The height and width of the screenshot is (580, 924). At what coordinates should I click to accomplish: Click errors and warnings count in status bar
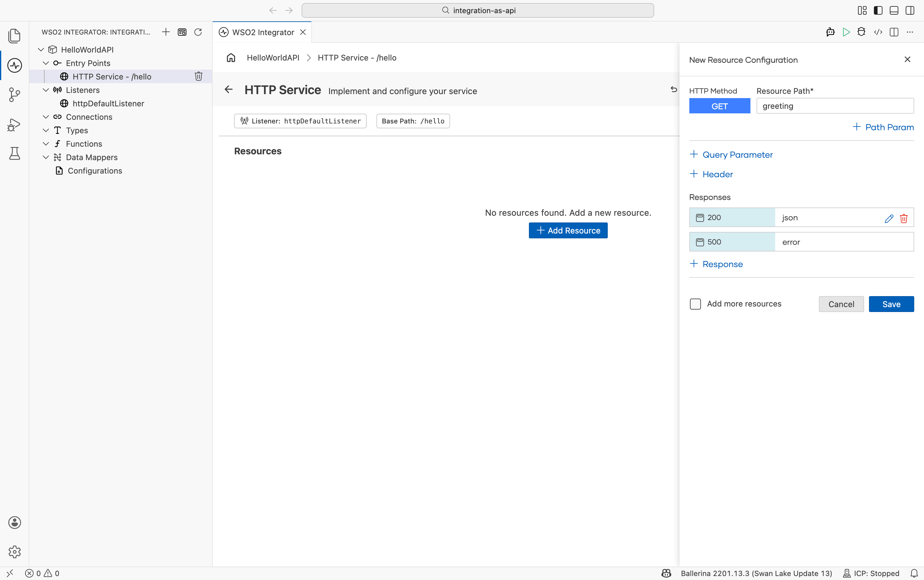tap(42, 573)
